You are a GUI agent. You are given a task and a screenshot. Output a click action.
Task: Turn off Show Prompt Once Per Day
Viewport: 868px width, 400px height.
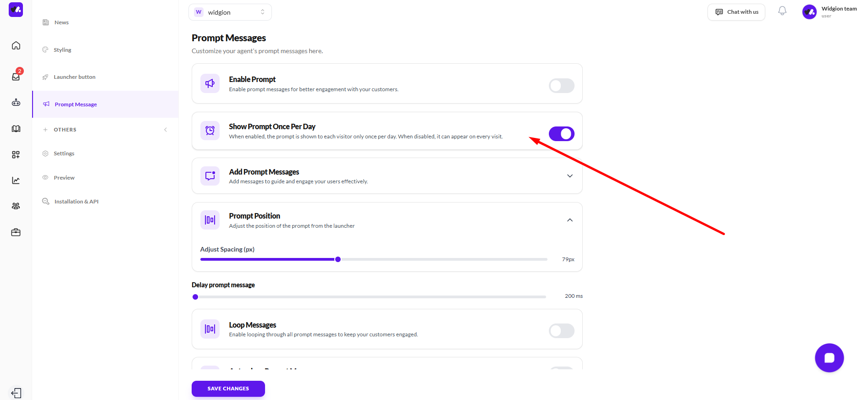(x=561, y=134)
